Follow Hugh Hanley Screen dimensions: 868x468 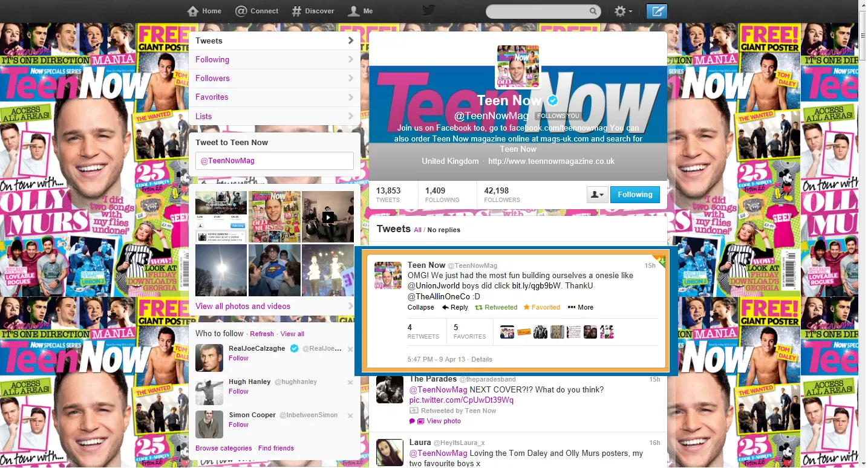238,391
